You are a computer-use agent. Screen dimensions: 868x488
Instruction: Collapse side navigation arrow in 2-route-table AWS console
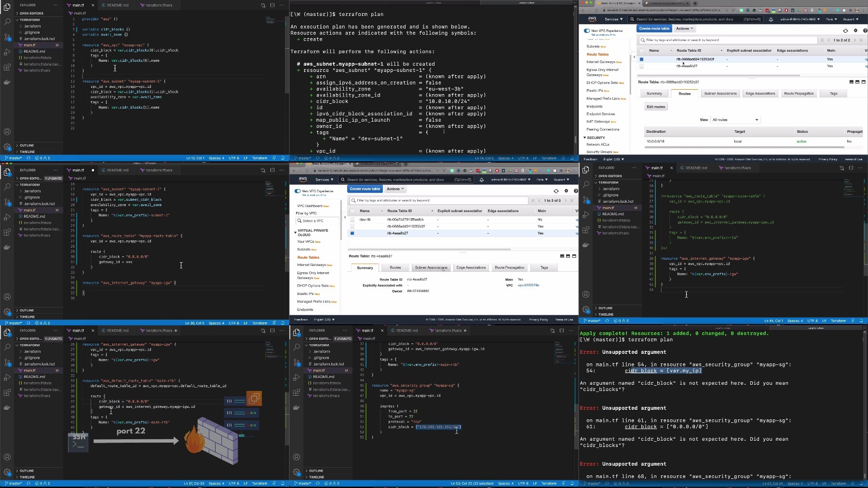pyautogui.click(x=634, y=57)
